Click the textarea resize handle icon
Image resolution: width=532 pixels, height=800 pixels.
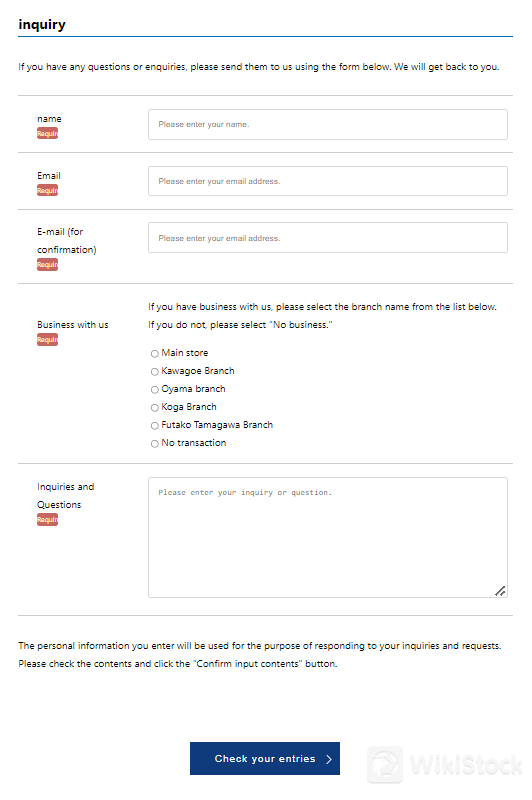pos(500,591)
